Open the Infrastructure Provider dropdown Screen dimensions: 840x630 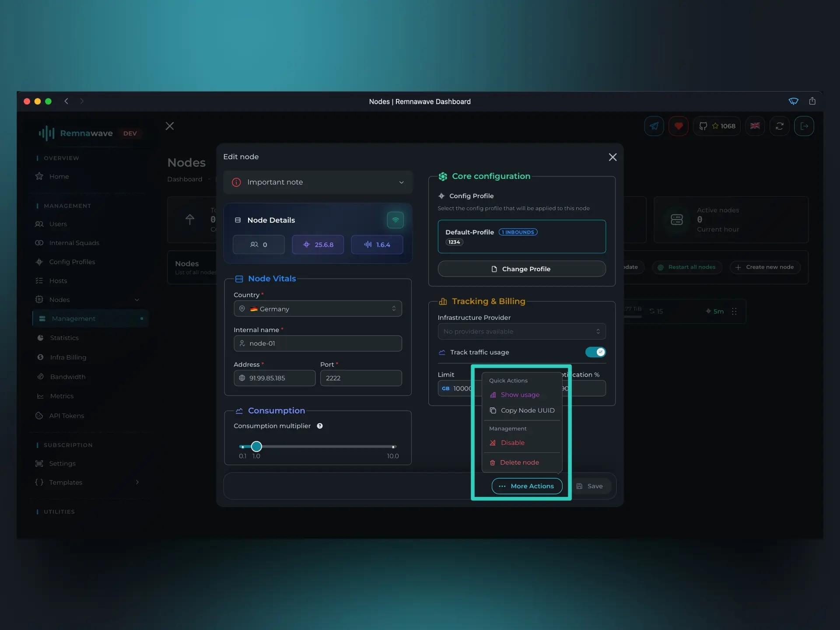521,332
